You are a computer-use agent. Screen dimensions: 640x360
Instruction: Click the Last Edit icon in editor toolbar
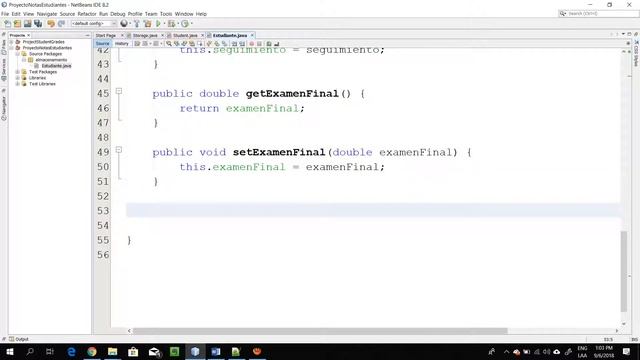tap(137, 44)
